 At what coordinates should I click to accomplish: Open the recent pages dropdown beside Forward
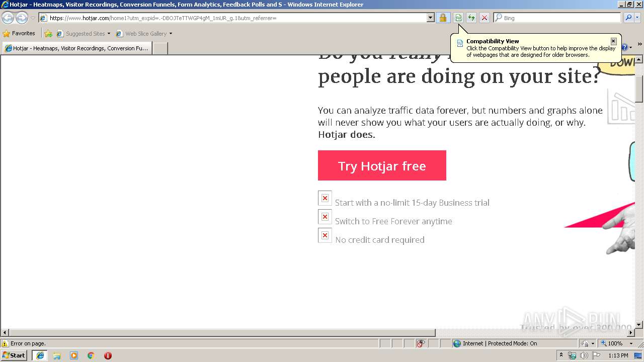pos(33,18)
